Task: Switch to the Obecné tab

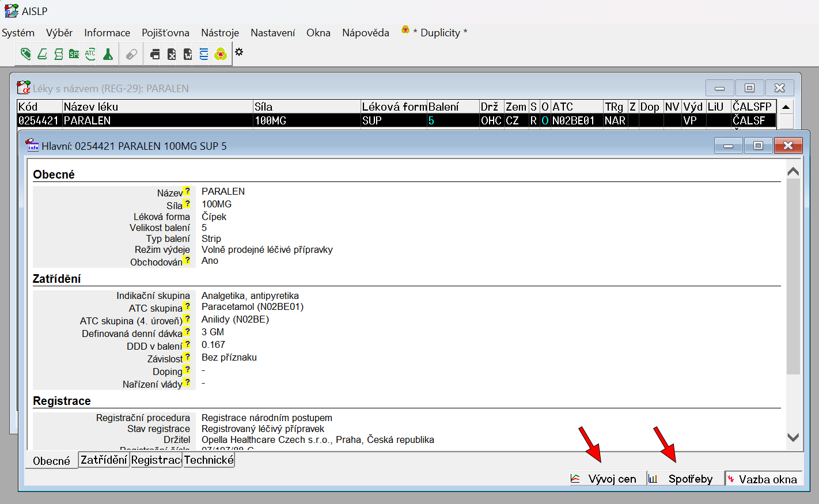Action: point(51,461)
